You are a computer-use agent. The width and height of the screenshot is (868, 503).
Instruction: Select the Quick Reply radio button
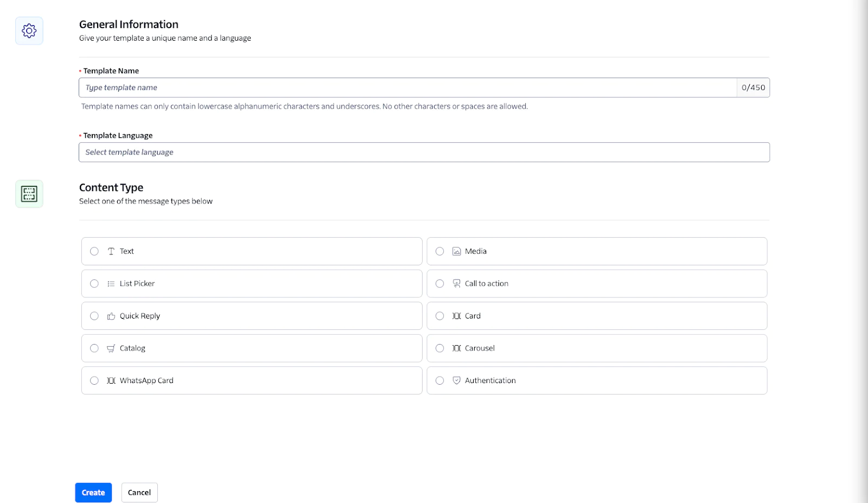click(x=94, y=316)
